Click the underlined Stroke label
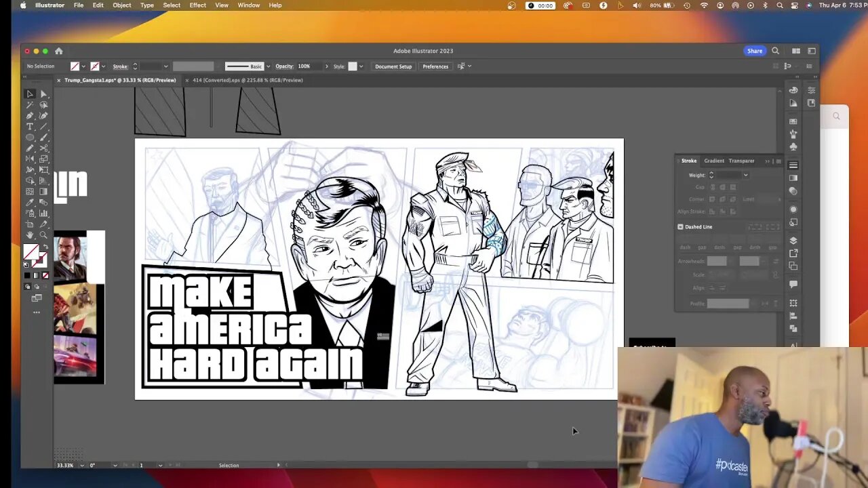Image resolution: width=868 pixels, height=488 pixels. pyautogui.click(x=120, y=66)
